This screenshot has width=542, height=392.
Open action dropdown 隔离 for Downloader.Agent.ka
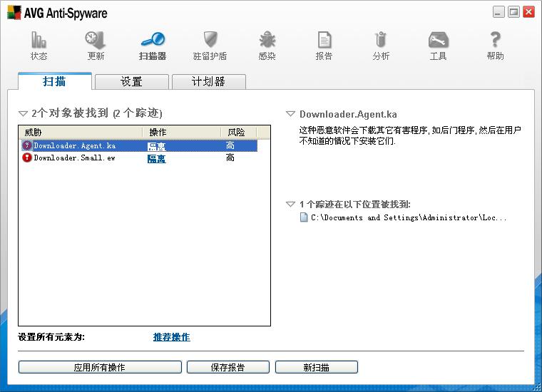click(x=157, y=146)
